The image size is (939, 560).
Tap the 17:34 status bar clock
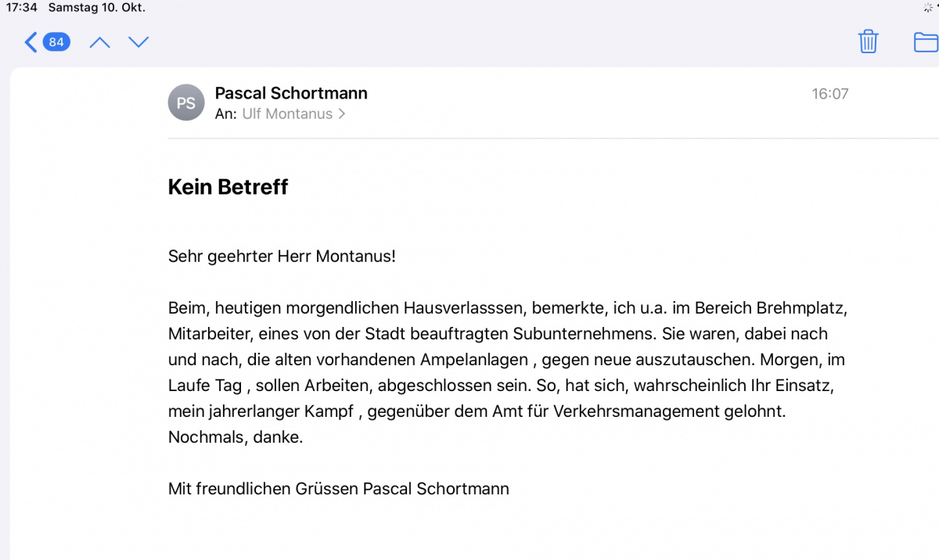[x=22, y=8]
